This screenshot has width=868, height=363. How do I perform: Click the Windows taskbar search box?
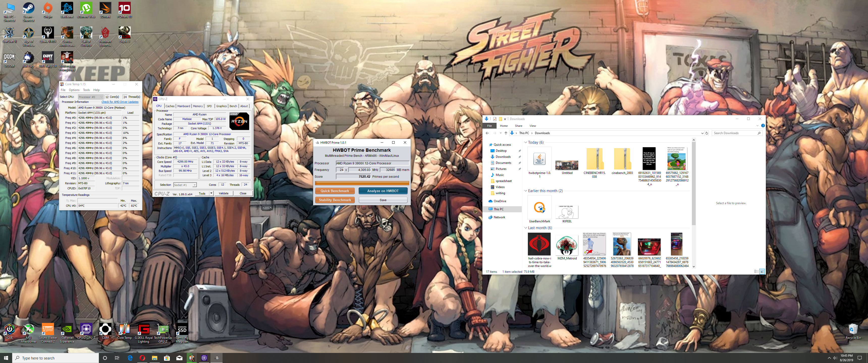tap(56, 358)
